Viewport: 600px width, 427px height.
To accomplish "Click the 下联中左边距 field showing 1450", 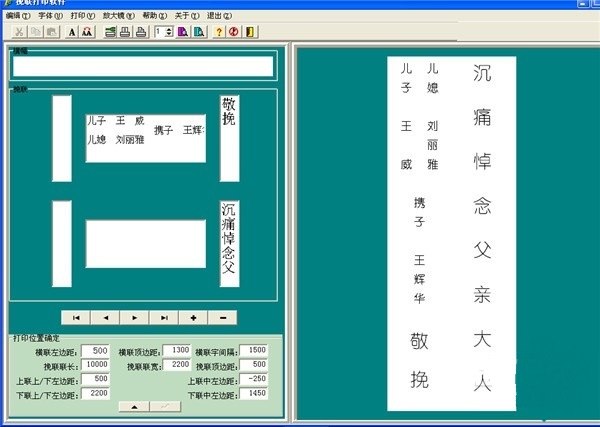I will (253, 393).
